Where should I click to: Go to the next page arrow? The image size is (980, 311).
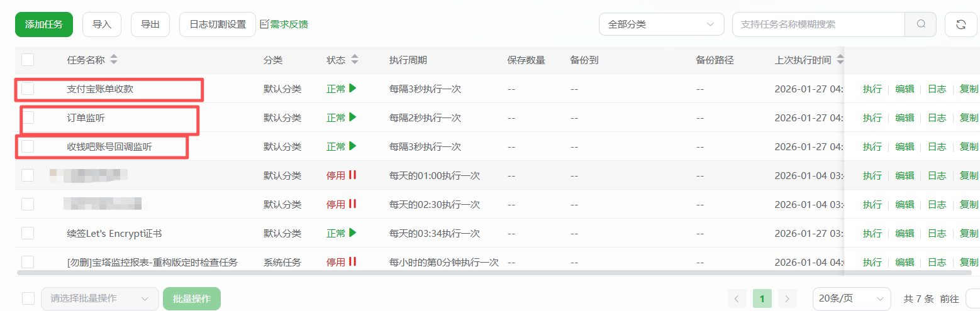click(786, 298)
